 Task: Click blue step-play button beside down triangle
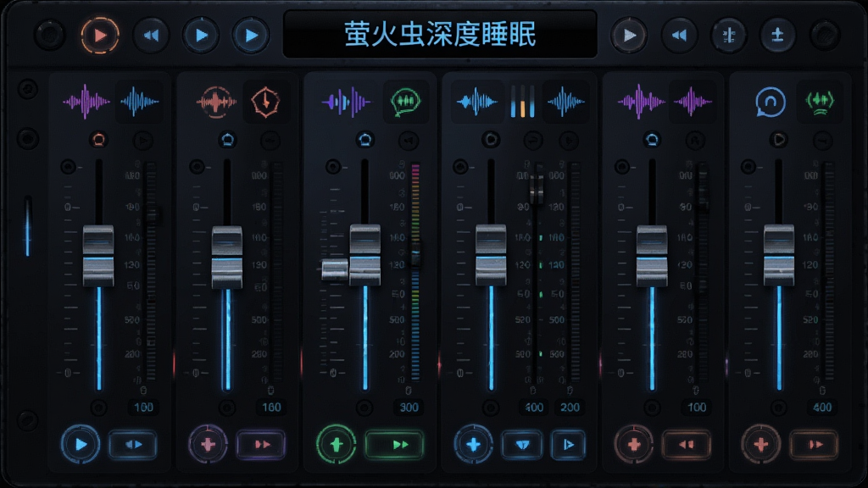point(568,444)
